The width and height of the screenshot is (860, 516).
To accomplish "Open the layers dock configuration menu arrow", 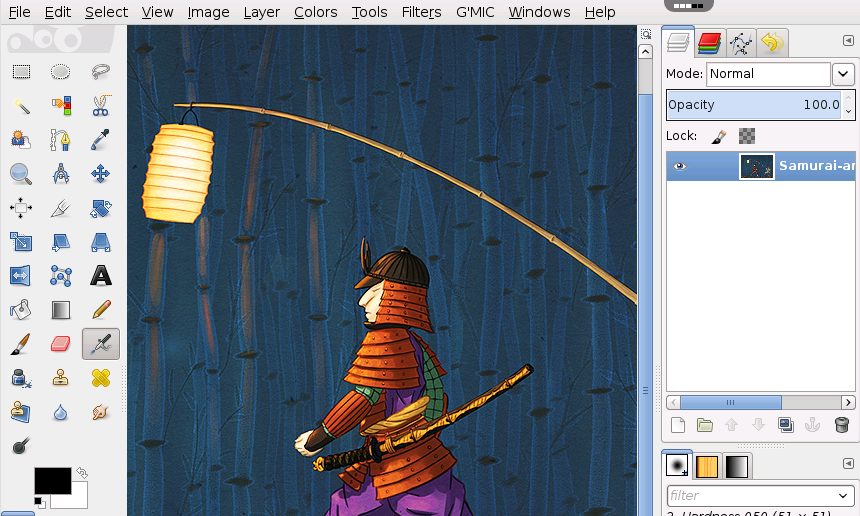I will pos(848,41).
